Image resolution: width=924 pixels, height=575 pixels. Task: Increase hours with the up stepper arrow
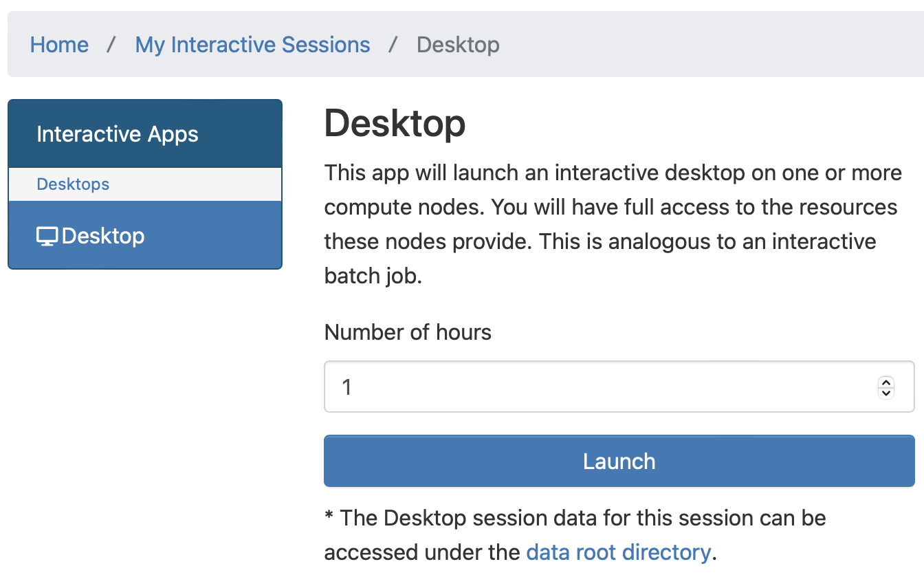(x=886, y=382)
